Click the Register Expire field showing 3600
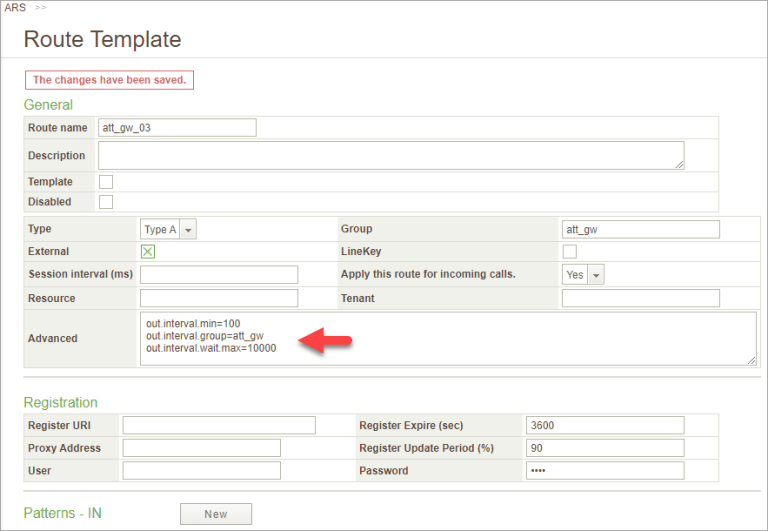 (x=605, y=425)
